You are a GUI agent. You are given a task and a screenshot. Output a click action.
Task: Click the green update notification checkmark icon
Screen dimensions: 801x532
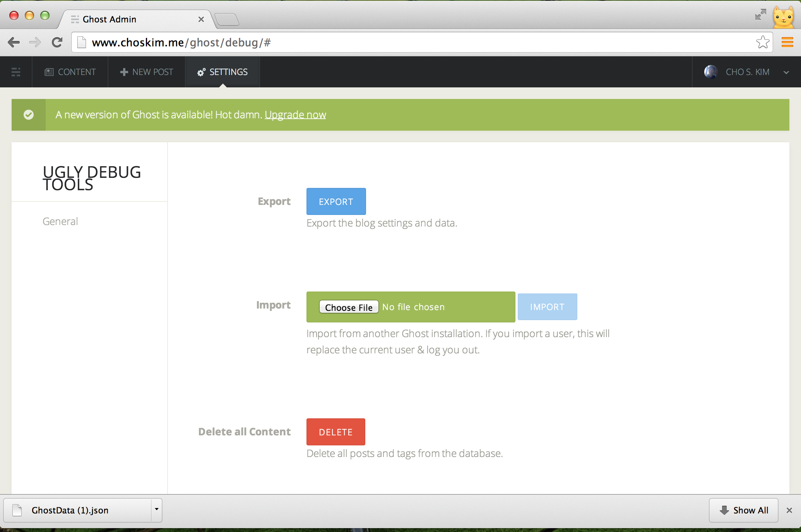[x=28, y=114]
